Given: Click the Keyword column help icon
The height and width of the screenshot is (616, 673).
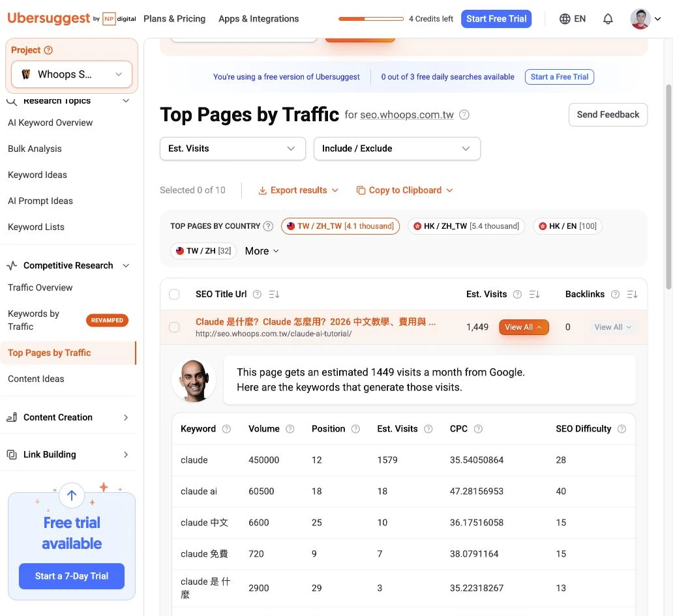Looking at the screenshot, I should point(227,429).
